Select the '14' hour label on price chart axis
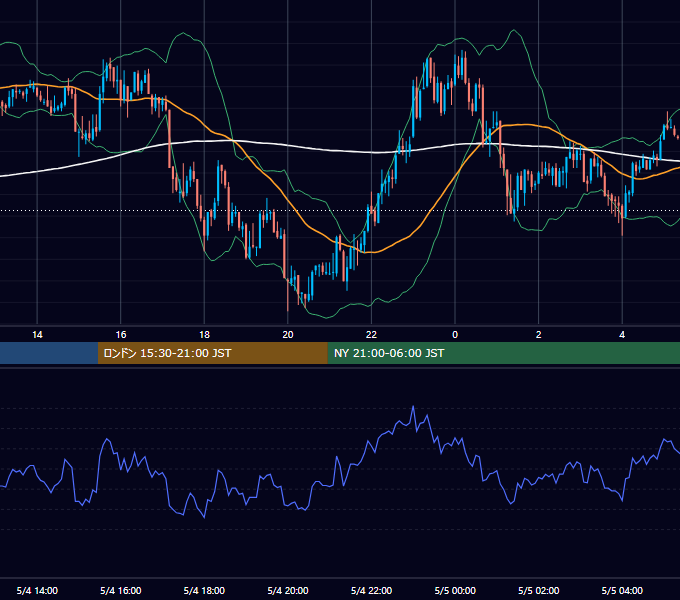Screen dimensions: 680x600 coord(37,335)
